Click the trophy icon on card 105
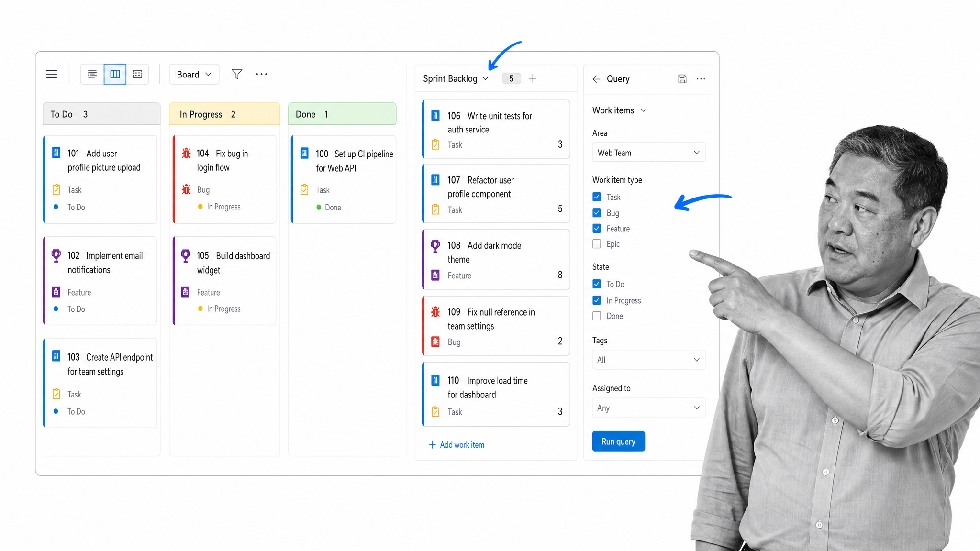Image resolution: width=980 pixels, height=551 pixels. pyautogui.click(x=186, y=255)
